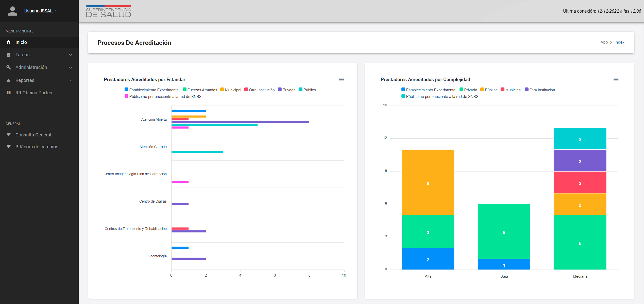The height and width of the screenshot is (304, 644).
Task: Toggle pink Público no perteneciente SNSS legend
Action: coord(163,96)
